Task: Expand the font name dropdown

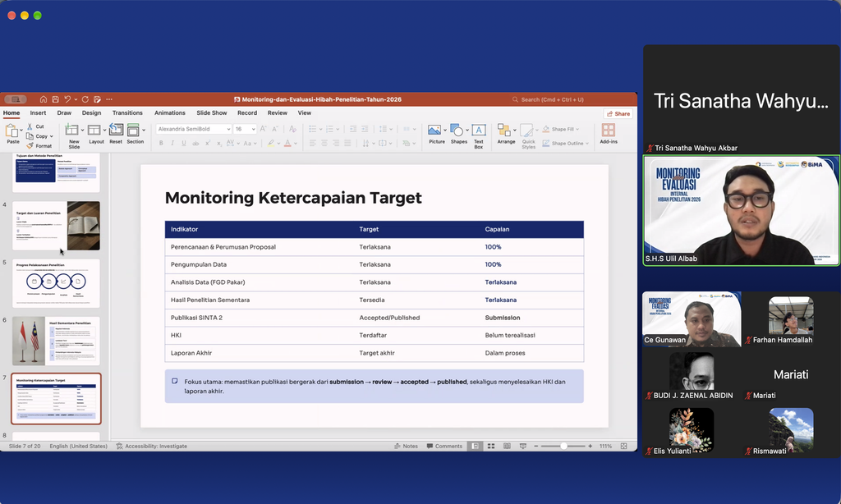Action: [228, 129]
